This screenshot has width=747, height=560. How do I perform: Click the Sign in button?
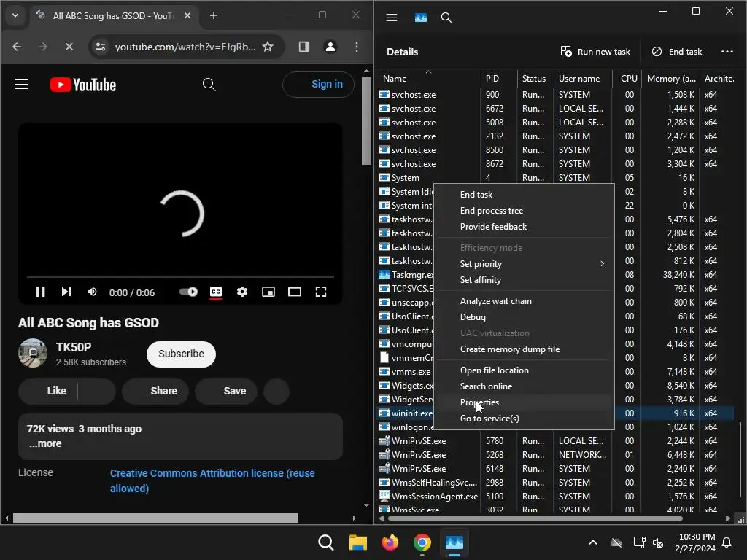coord(318,85)
